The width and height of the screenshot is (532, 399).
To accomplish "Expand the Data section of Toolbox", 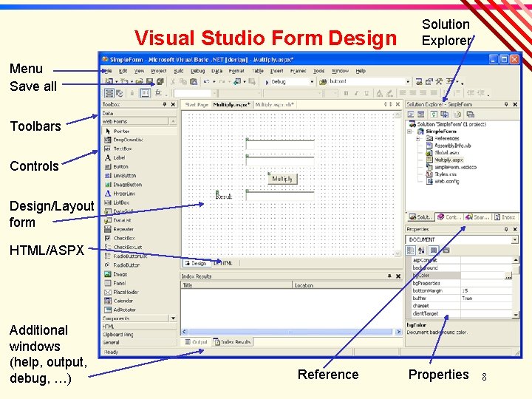I will tap(140, 113).
